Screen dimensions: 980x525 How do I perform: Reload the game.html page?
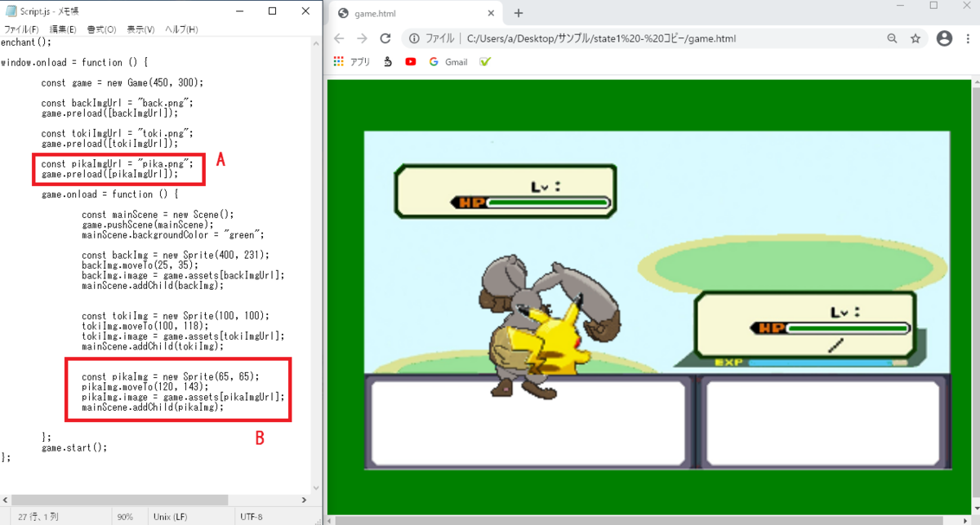[385, 38]
